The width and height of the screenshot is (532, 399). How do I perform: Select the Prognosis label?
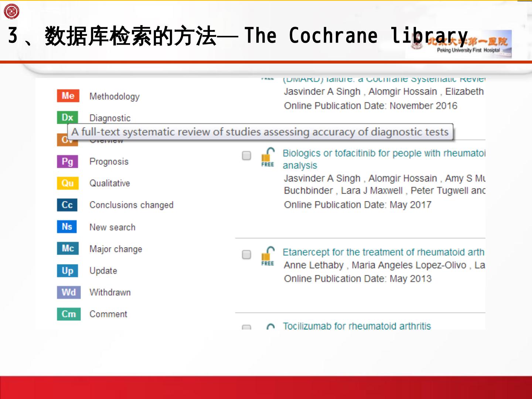(x=109, y=161)
